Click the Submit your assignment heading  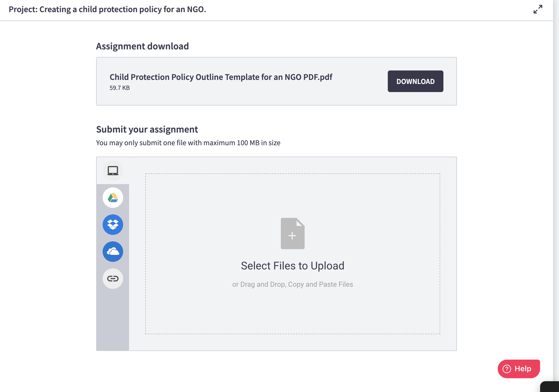[147, 129]
